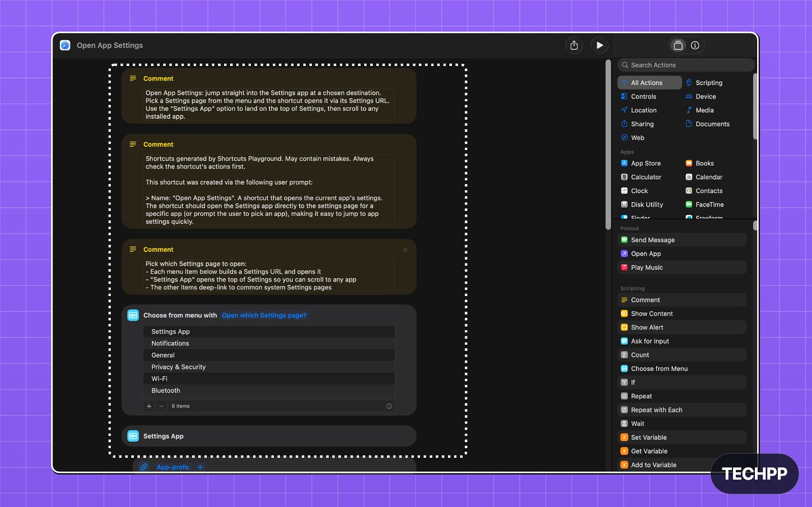Open the Web category
812x507 pixels.
633,138
